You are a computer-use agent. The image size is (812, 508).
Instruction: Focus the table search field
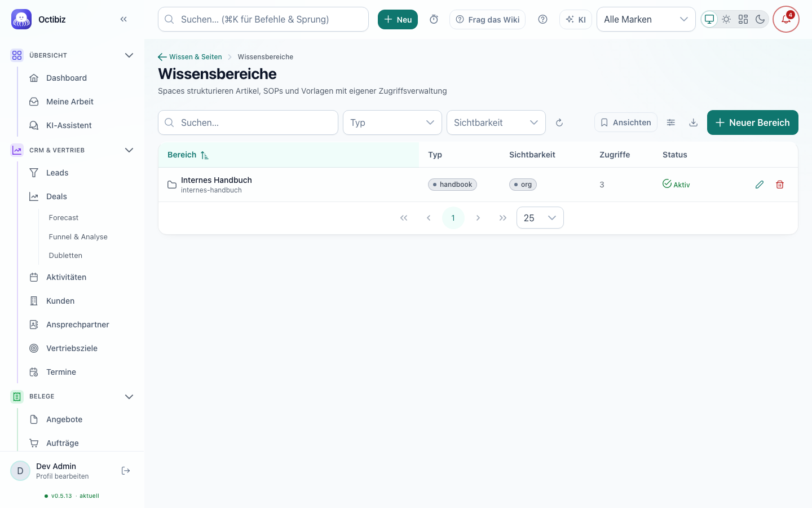click(x=248, y=122)
